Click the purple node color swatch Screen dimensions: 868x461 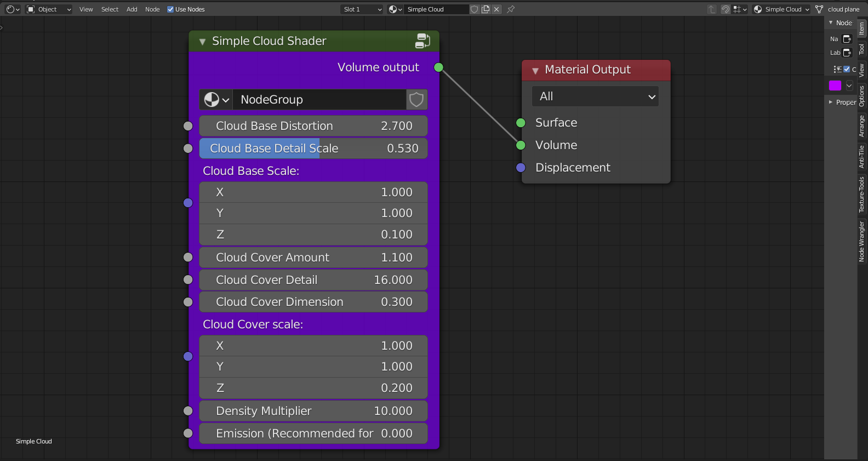(x=835, y=86)
